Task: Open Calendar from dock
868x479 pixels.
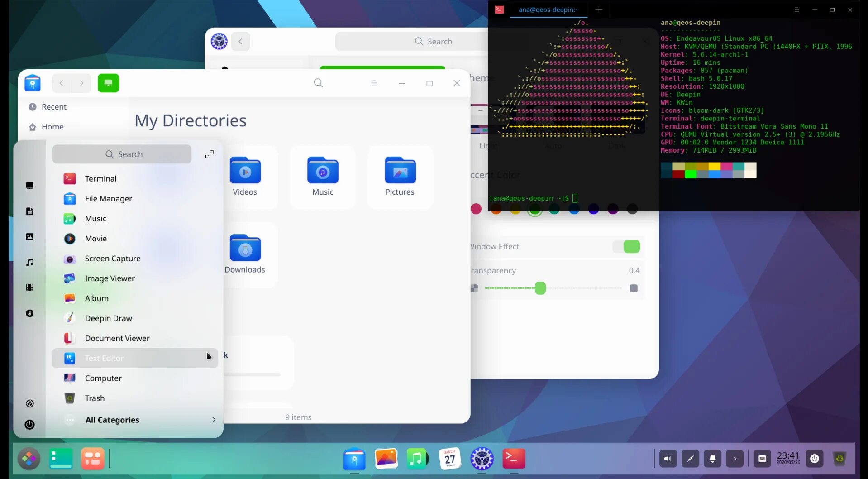Action: pos(450,459)
